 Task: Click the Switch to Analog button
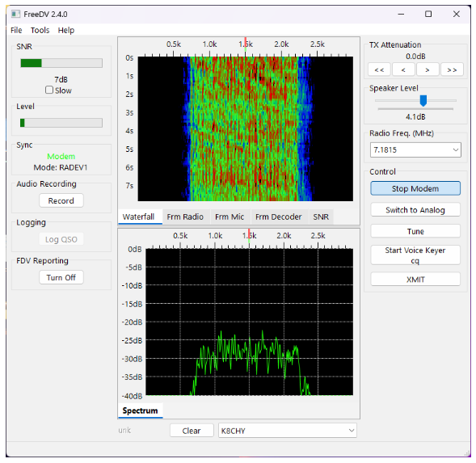415,210
